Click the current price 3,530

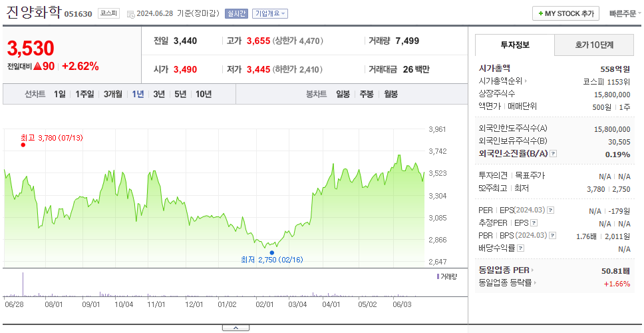[x=31, y=48]
